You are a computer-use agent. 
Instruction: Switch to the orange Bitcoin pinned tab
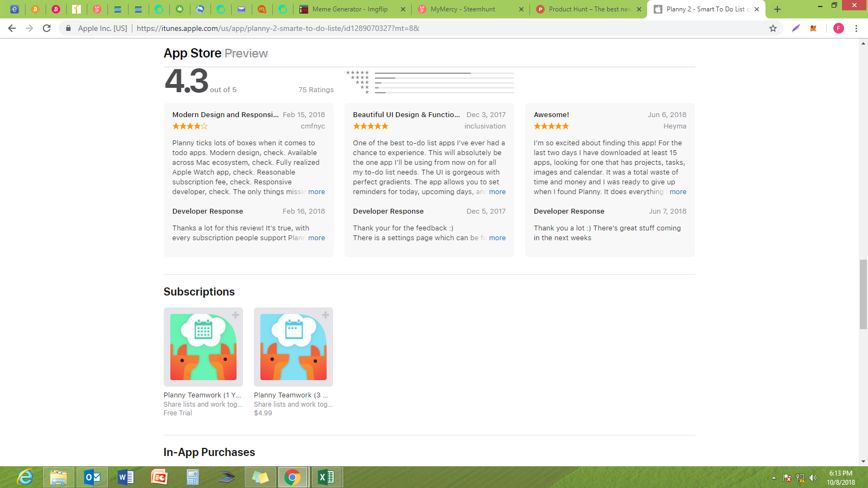35,9
